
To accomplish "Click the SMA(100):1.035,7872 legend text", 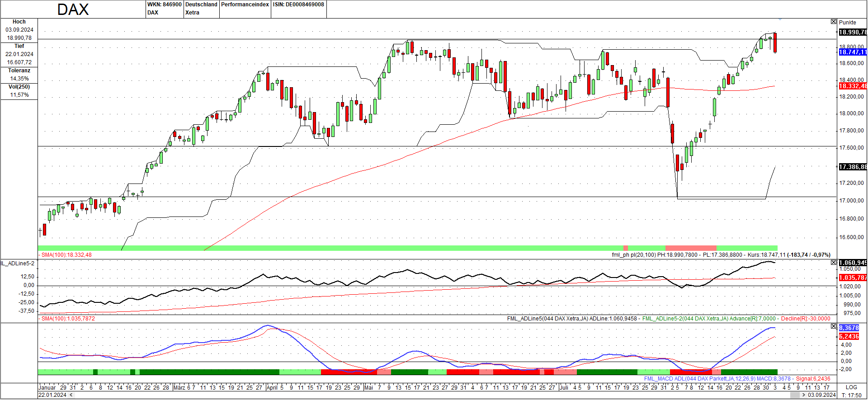I will [68, 319].
